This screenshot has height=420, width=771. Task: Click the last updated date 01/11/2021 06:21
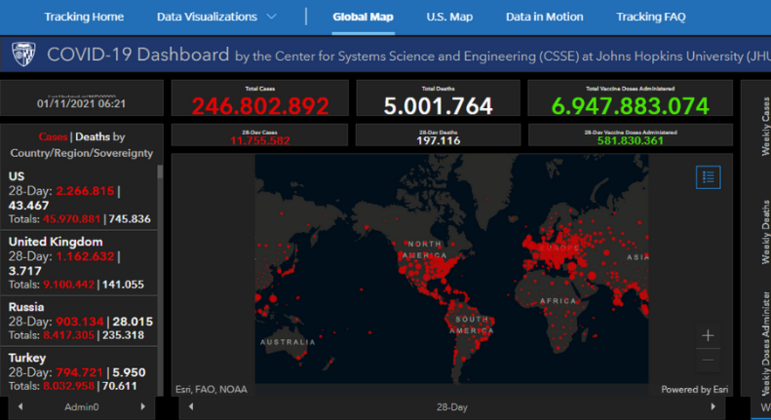[82, 103]
